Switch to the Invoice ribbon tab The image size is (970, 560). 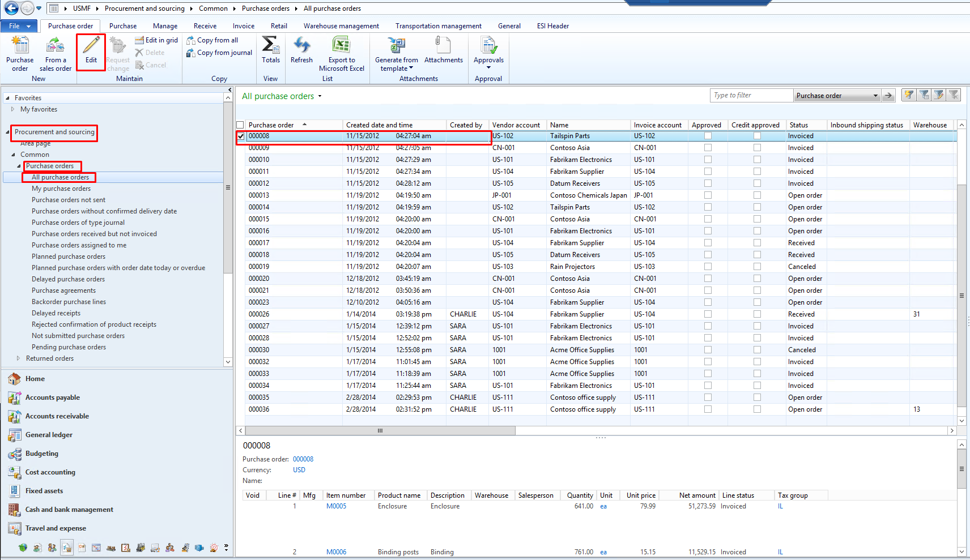(x=244, y=26)
